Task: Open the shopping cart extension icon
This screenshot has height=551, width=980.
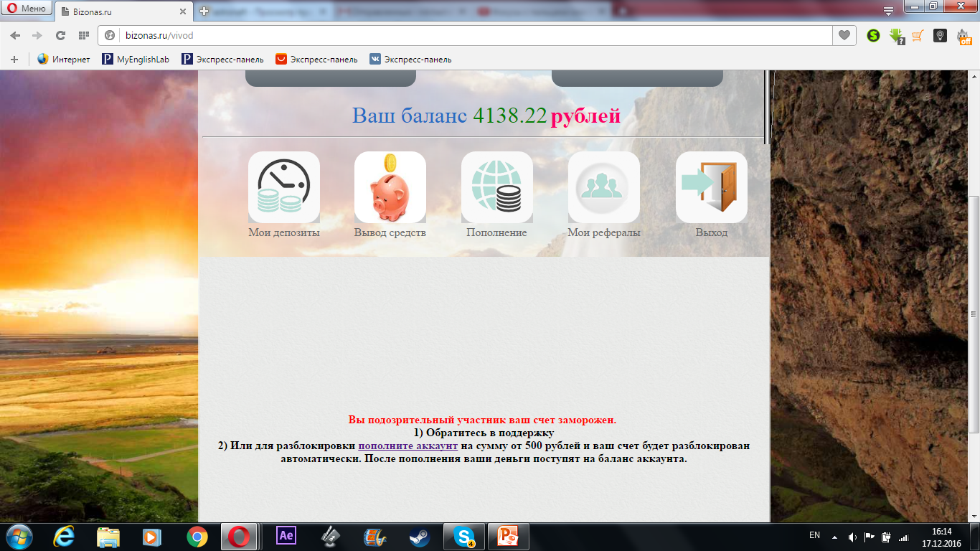Action: coord(918,35)
